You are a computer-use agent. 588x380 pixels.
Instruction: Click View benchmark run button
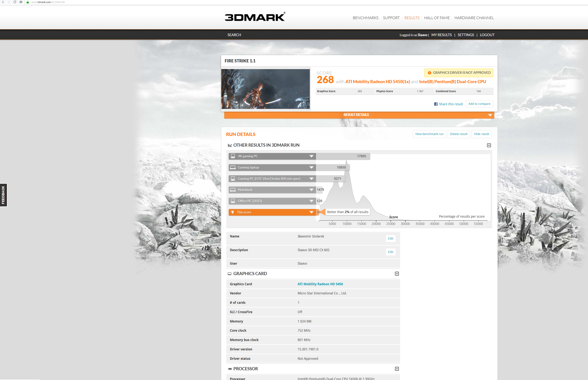click(429, 134)
